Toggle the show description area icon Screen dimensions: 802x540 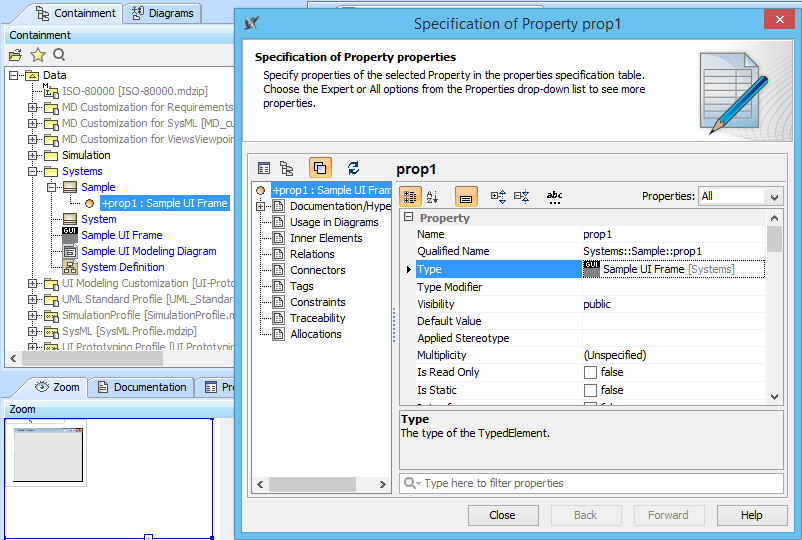point(466,196)
